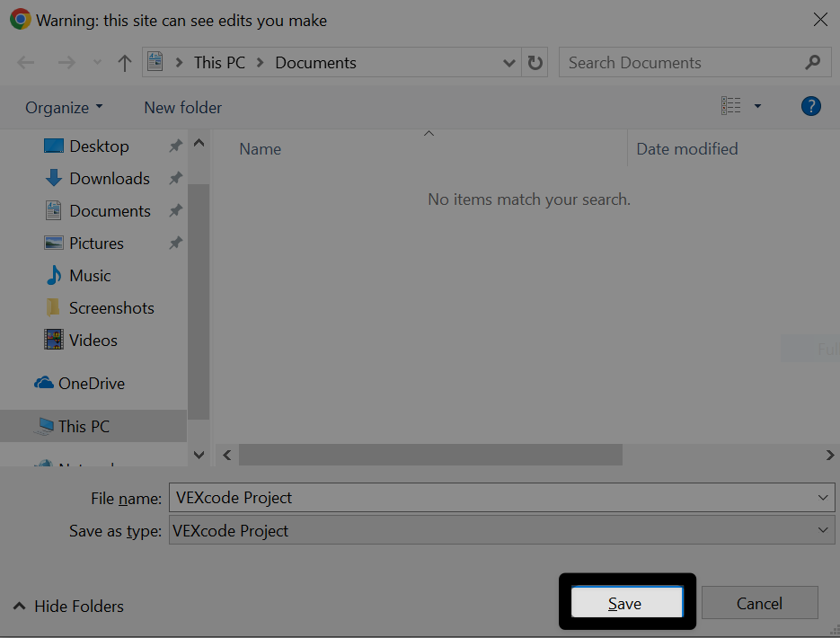Open the Help question mark icon
The image size is (840, 638).
[x=810, y=106]
